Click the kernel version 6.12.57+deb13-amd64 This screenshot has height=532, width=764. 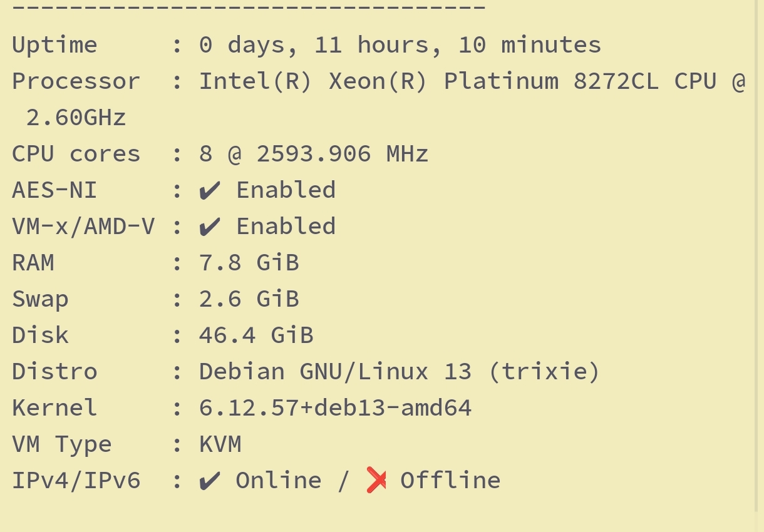pyautogui.click(x=335, y=408)
